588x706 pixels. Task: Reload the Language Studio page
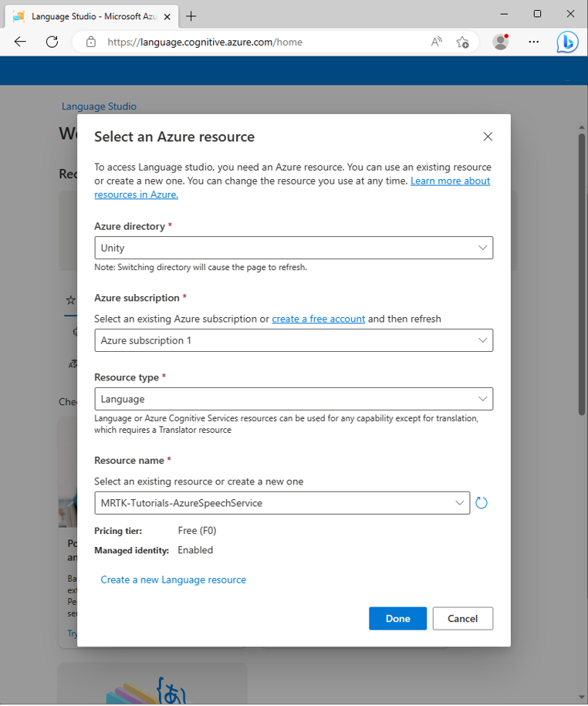(52, 42)
